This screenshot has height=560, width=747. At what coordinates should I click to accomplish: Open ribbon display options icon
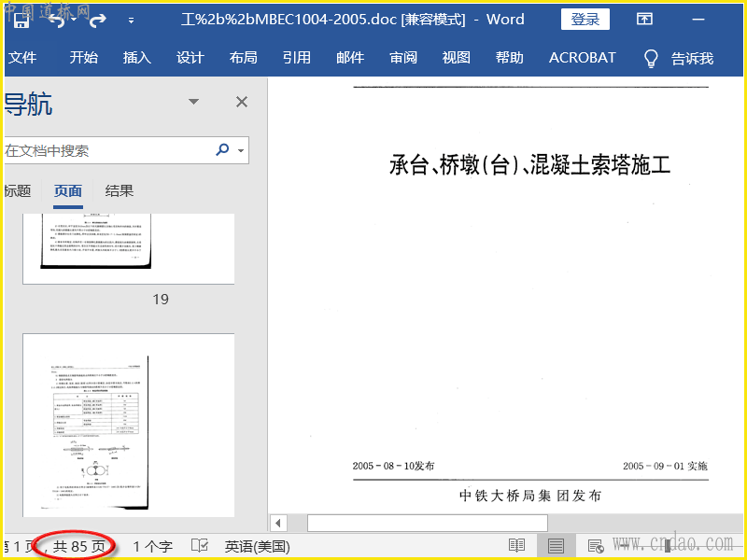click(x=644, y=19)
